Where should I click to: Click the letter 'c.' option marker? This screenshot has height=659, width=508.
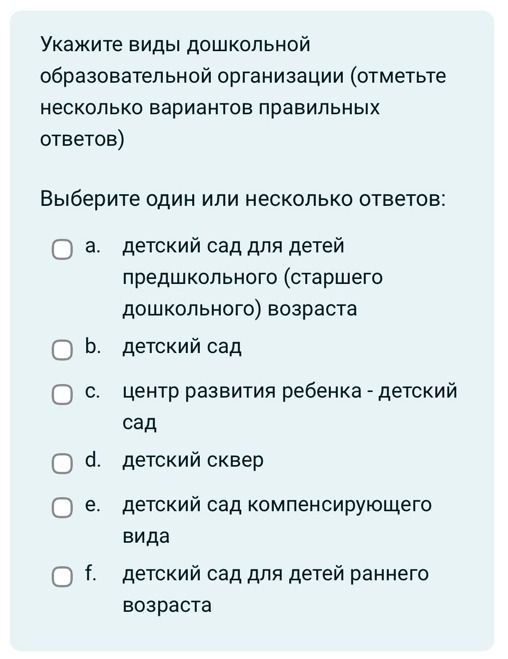[92, 392]
